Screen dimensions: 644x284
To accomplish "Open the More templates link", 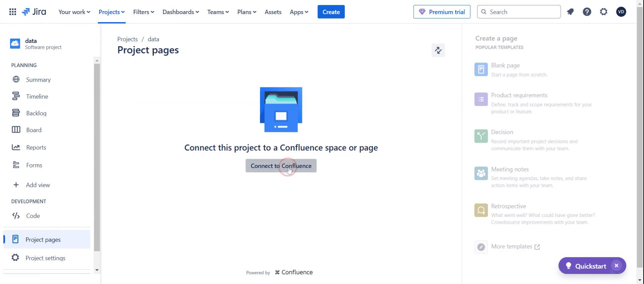I will 516,247.
